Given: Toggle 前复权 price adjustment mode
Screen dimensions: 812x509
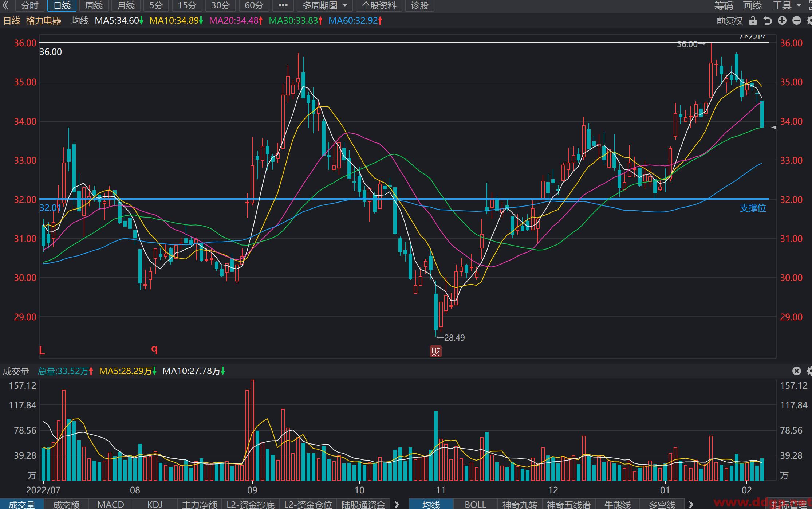Looking at the screenshot, I should (729, 21).
